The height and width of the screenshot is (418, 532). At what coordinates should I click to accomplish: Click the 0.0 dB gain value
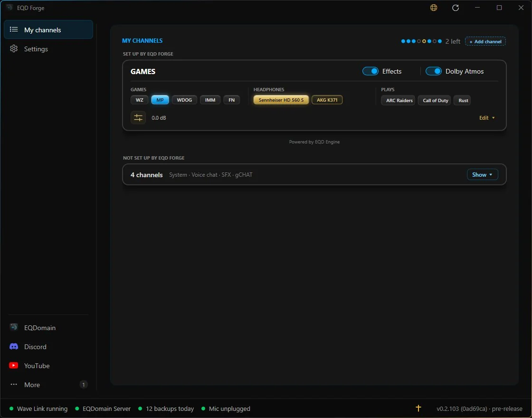coord(159,118)
